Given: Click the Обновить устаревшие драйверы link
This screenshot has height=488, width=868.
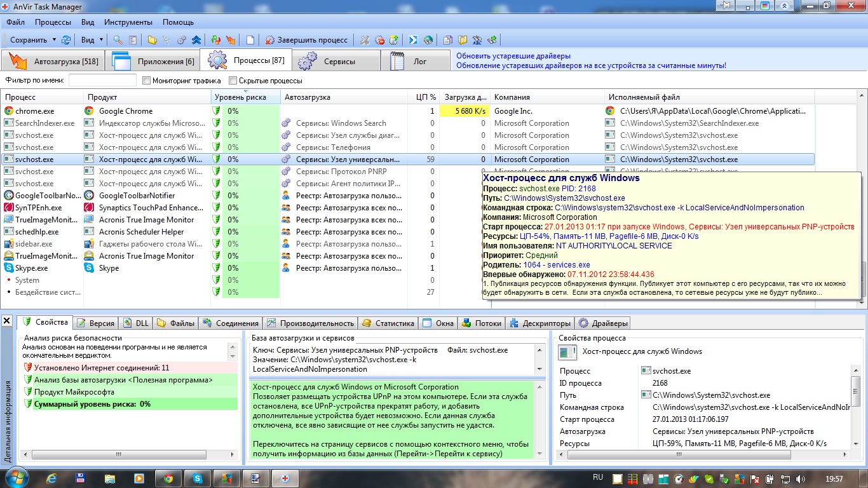Looking at the screenshot, I should [x=513, y=56].
